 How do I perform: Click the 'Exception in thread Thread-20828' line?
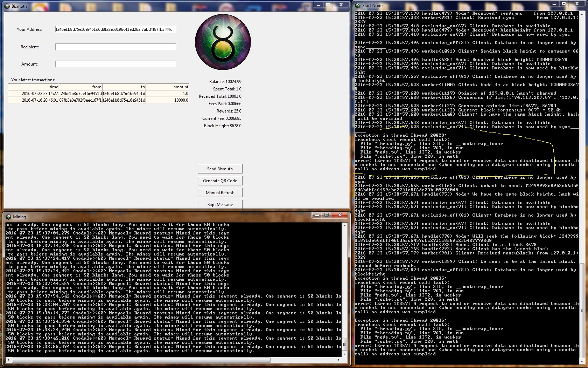(401, 135)
